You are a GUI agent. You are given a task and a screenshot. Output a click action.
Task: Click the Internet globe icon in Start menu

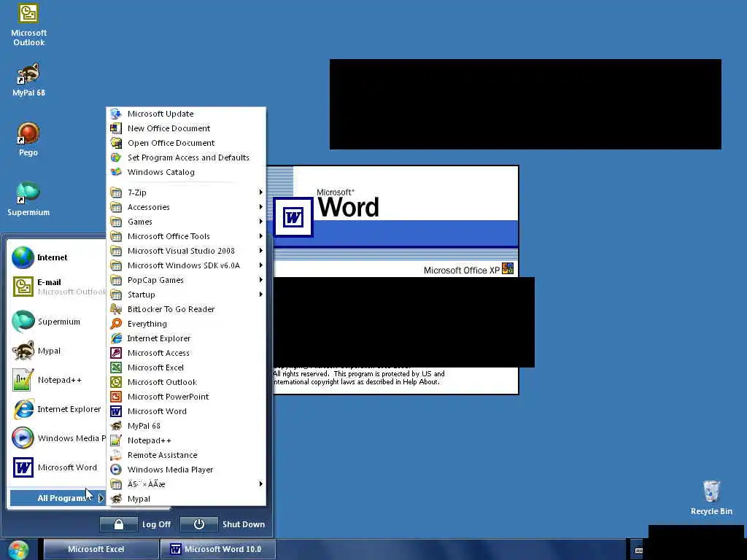point(23,257)
